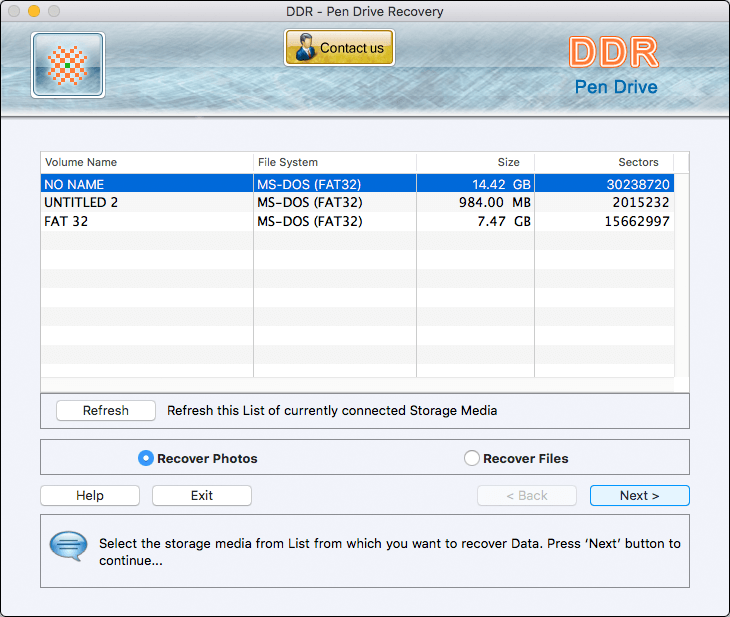Click the 2015232 sectors cell
The height and width of the screenshot is (617, 730).
(x=604, y=203)
